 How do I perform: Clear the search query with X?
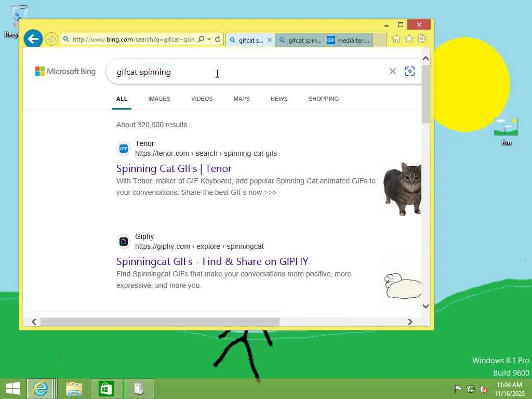[393, 71]
